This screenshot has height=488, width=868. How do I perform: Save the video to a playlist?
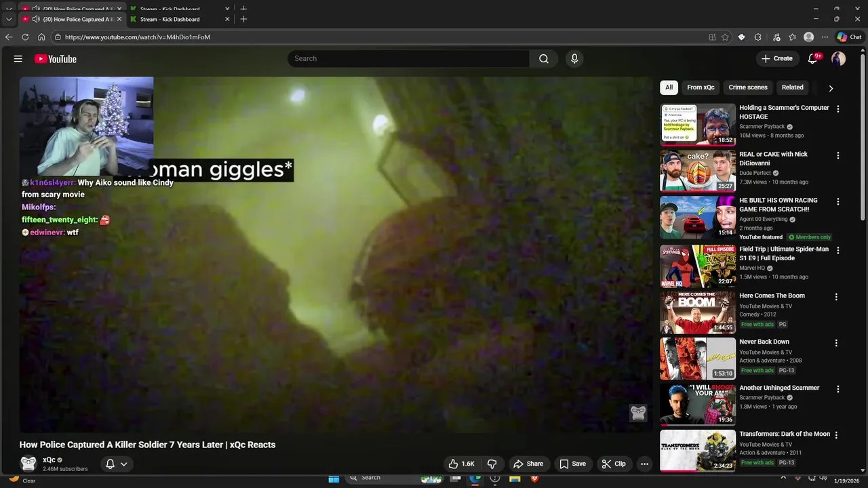click(x=572, y=464)
